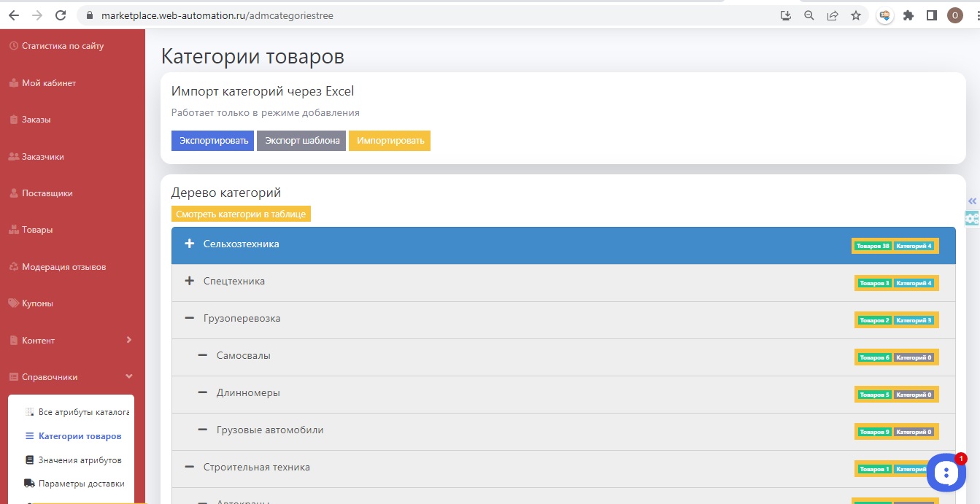Viewport: 980px width, 504px height.
Task: Collapse the Строительная техника category
Action: [x=190, y=468]
